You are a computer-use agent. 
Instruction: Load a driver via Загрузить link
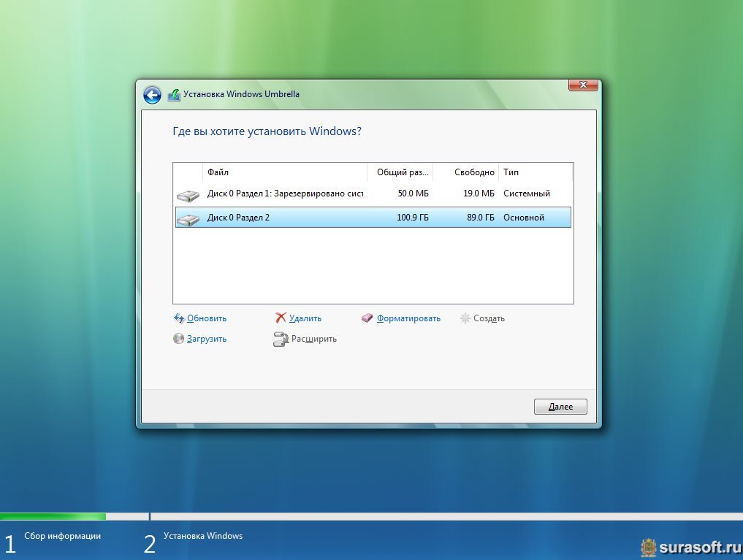point(207,339)
